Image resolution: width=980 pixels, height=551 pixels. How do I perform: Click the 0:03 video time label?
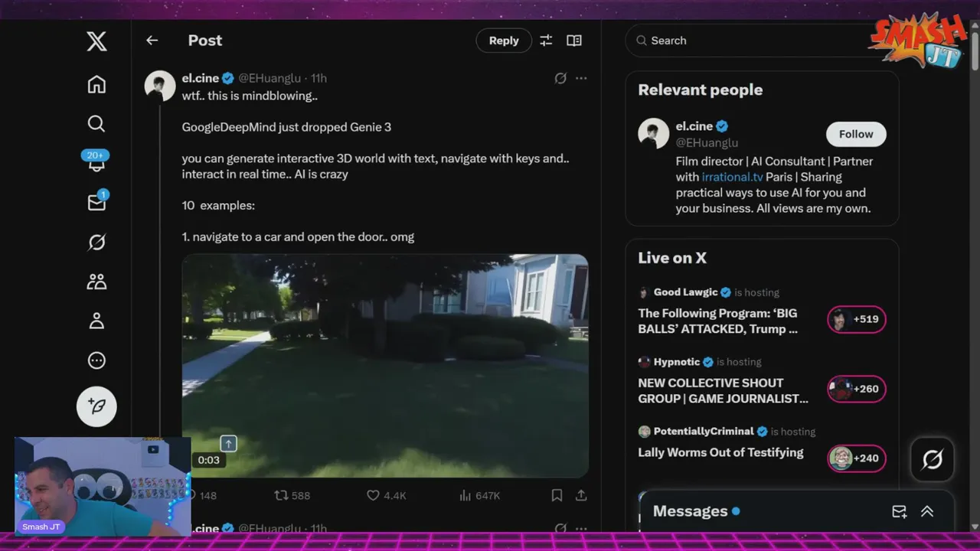(208, 460)
